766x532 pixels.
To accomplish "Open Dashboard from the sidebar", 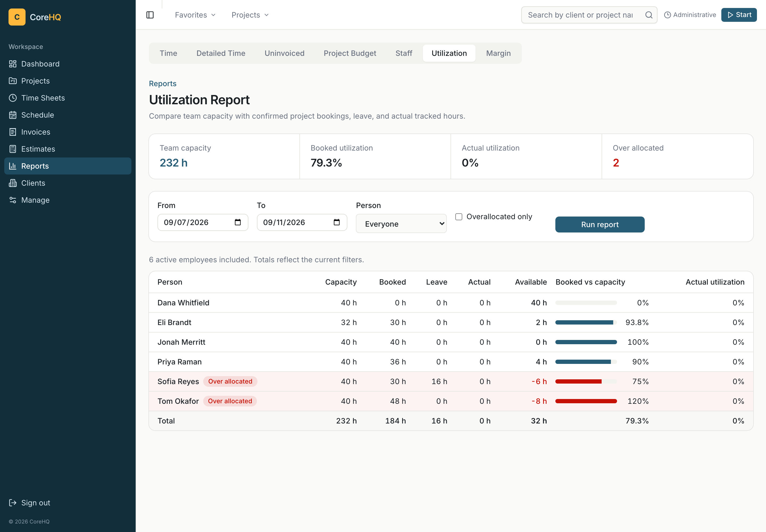I will click(x=68, y=64).
